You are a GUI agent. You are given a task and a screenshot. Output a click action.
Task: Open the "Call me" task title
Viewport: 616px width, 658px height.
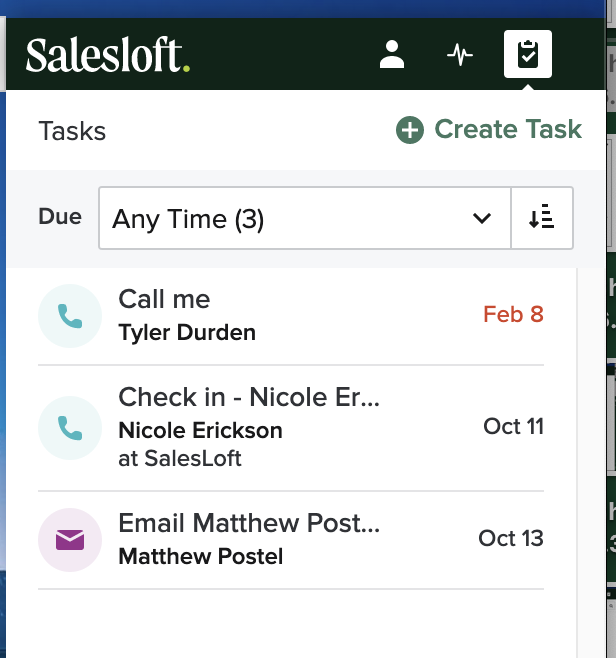(x=164, y=300)
